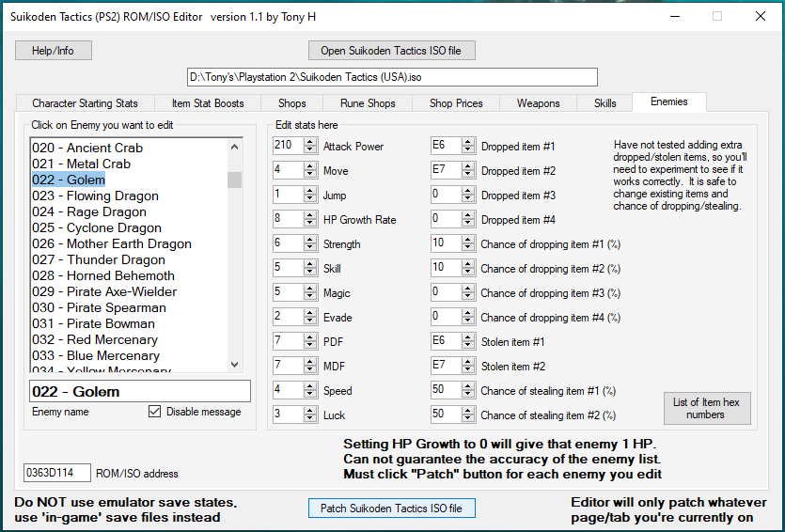Click the PDF stat stepper arrows
Image resolution: width=785 pixels, height=532 pixels.
[x=310, y=341]
